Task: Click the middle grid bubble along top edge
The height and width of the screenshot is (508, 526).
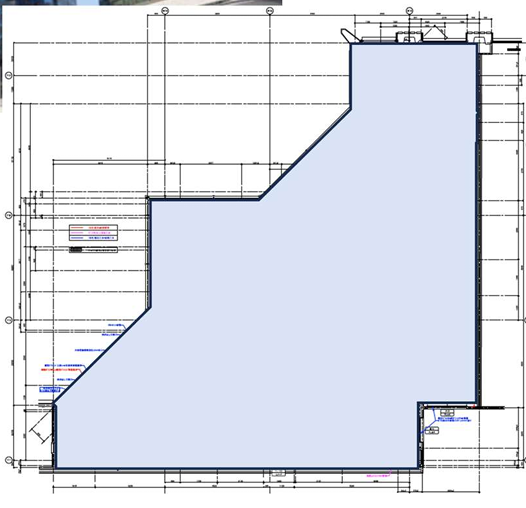Action: pyautogui.click(x=270, y=11)
